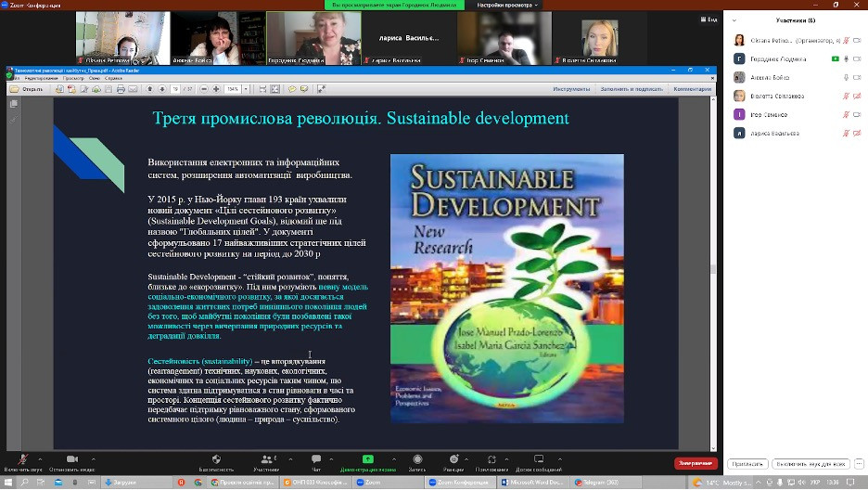This screenshot has height=490, width=868.
Task: Click the green Share Screen icon
Action: pos(367,459)
